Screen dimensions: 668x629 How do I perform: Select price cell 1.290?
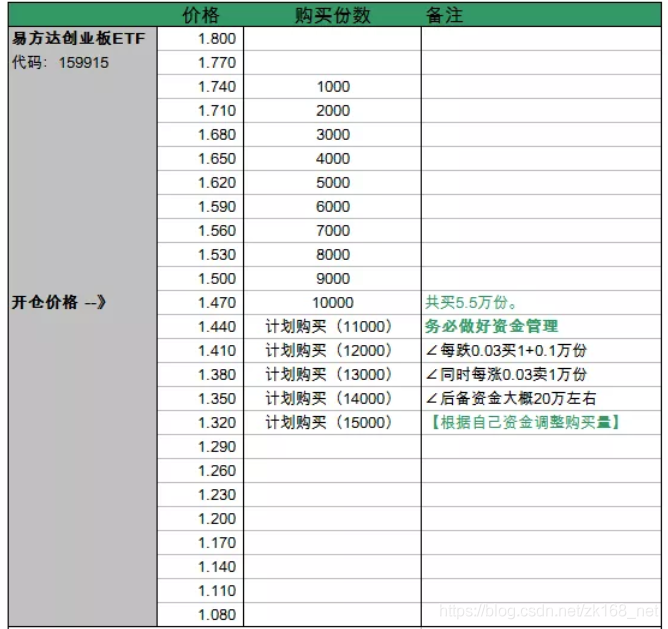pos(200,447)
